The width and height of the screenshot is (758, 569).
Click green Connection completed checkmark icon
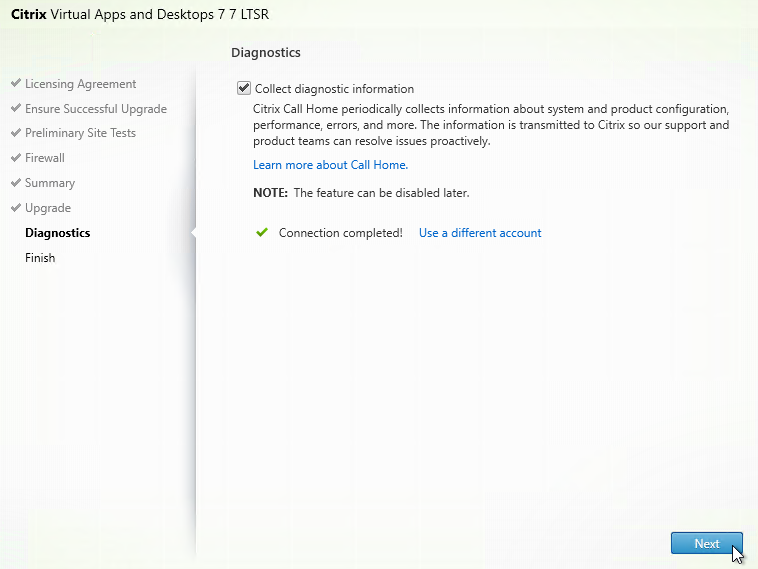point(262,233)
